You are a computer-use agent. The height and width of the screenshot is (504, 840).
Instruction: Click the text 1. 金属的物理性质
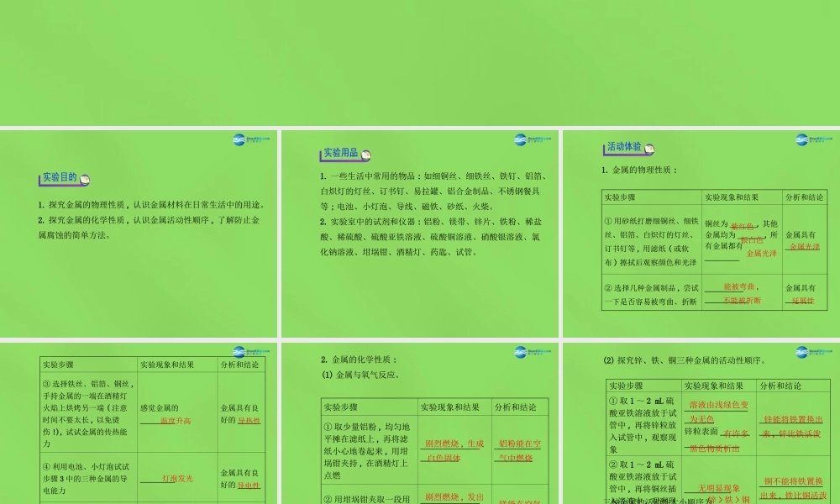(639, 171)
